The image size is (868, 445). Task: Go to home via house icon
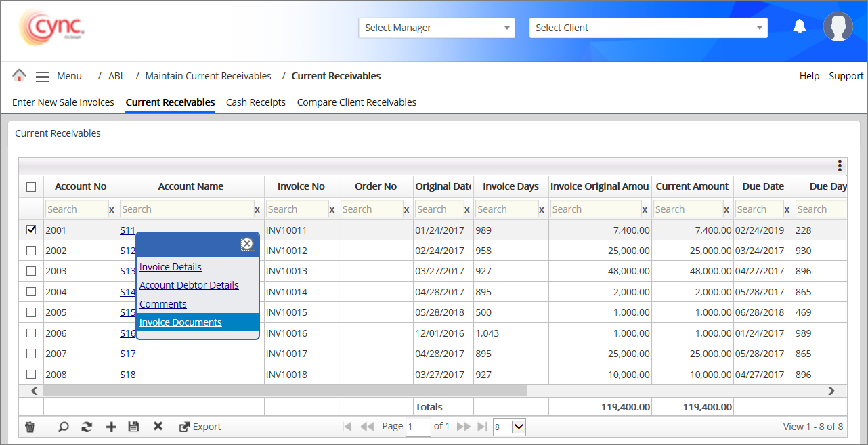point(19,75)
